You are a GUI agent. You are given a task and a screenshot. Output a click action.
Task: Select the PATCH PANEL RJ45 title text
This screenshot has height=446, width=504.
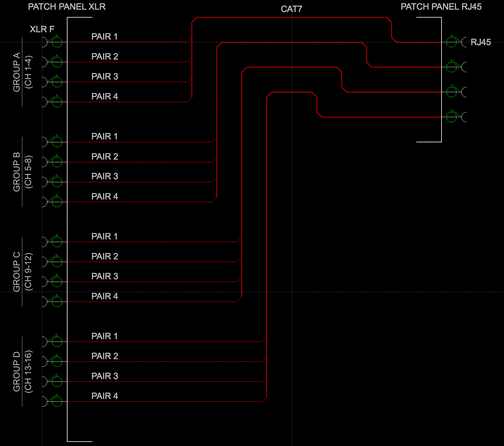pyautogui.click(x=441, y=7)
